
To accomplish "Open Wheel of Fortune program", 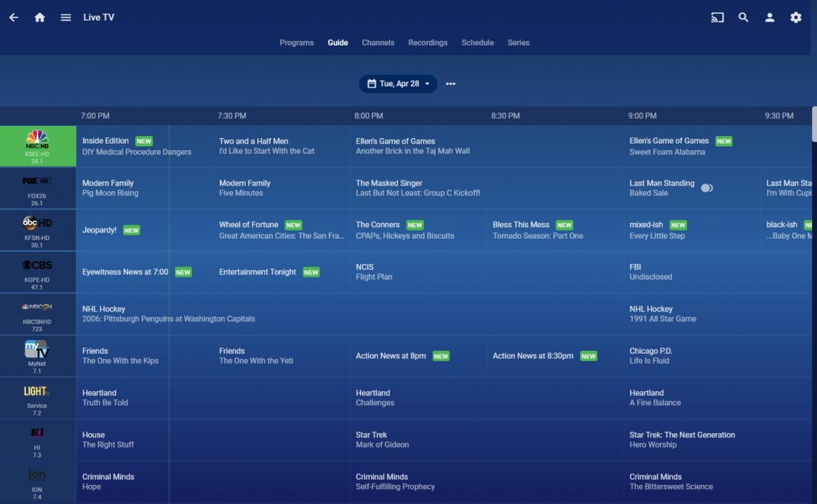I will pyautogui.click(x=282, y=230).
